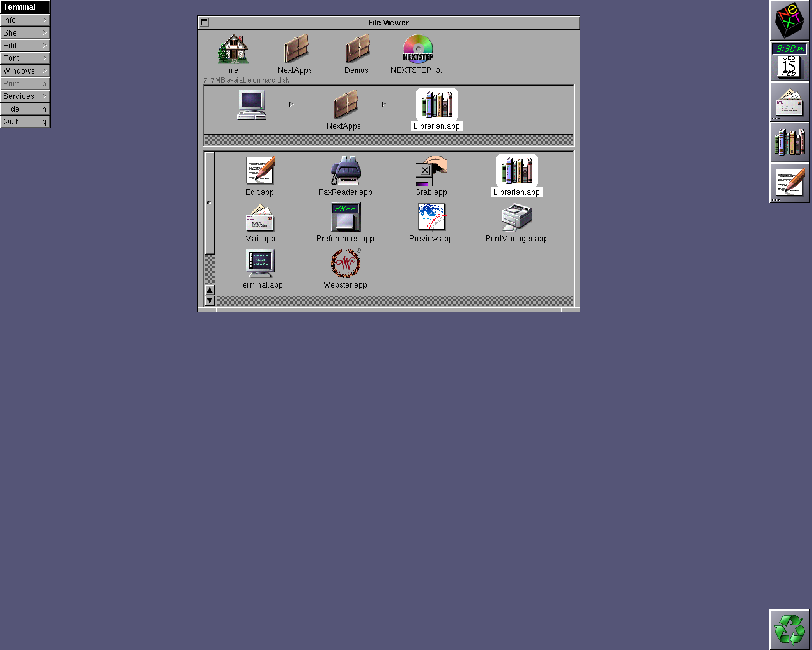Viewport: 812px width, 650px height.
Task: Select the Preferences.app icon
Action: click(346, 218)
